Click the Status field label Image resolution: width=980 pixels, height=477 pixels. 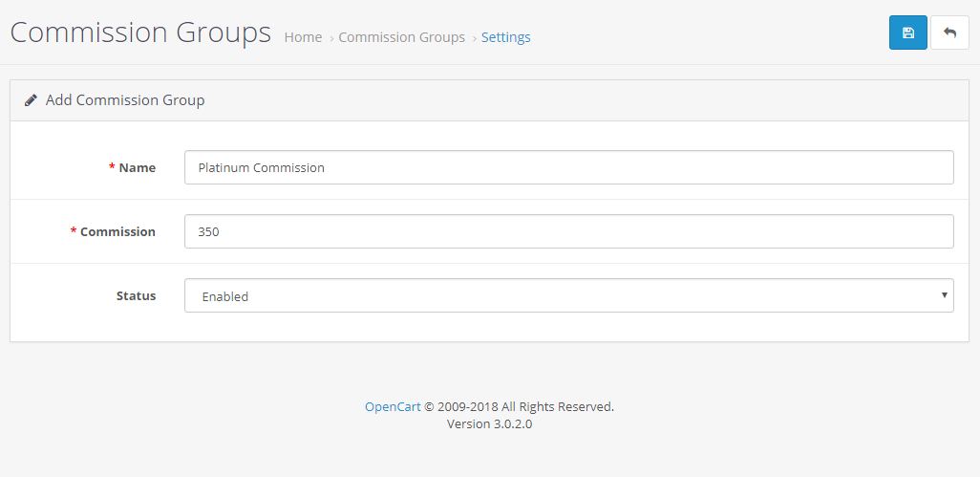(136, 295)
